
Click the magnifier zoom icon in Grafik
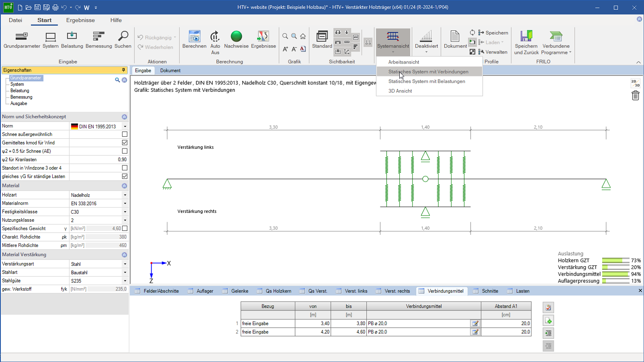point(285,36)
